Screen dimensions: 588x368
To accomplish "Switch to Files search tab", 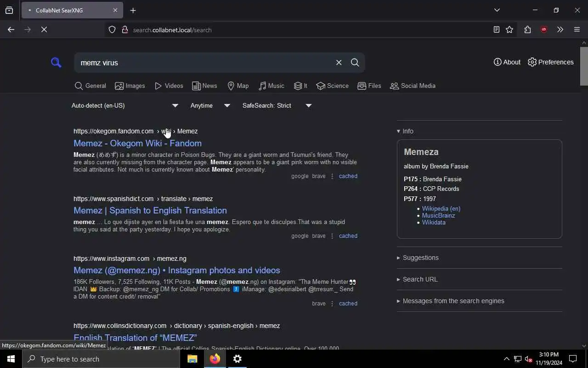I will (x=369, y=86).
